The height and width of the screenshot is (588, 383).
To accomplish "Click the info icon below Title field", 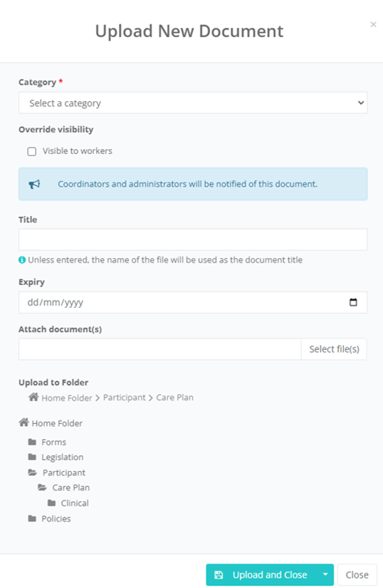I will (22, 260).
